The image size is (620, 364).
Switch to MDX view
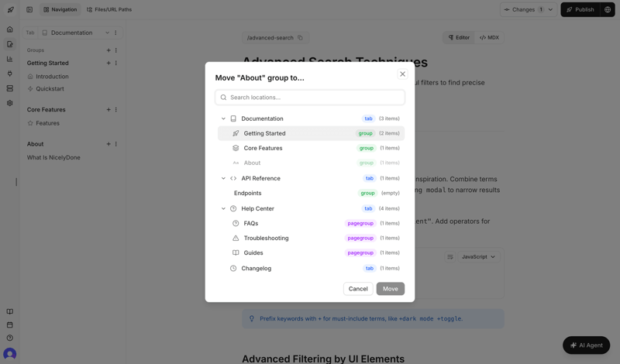pyautogui.click(x=489, y=37)
